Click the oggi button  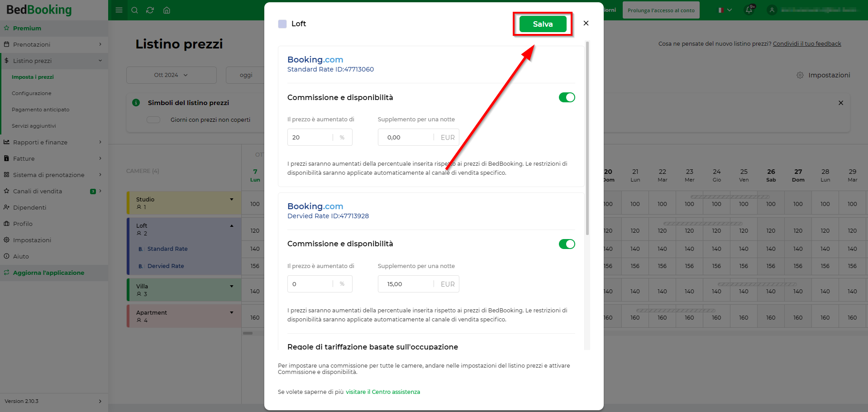pos(246,75)
